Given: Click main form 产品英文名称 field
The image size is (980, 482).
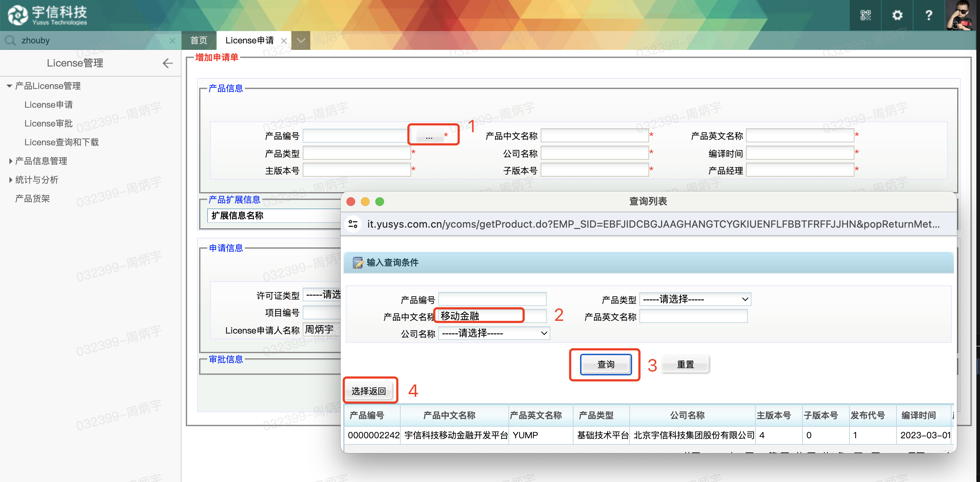Looking at the screenshot, I should point(800,135).
